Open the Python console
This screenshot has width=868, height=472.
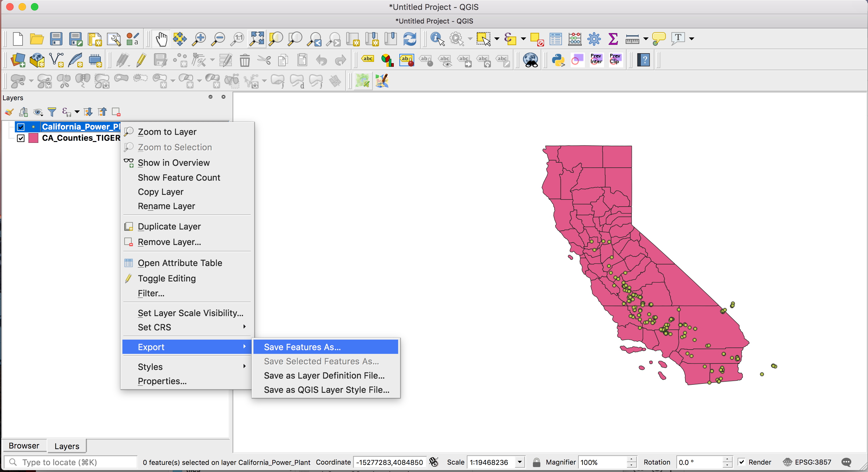coord(558,60)
